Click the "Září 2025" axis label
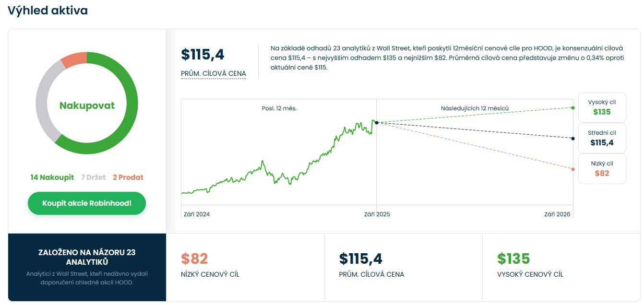The height and width of the screenshot is (305, 644). tap(377, 214)
